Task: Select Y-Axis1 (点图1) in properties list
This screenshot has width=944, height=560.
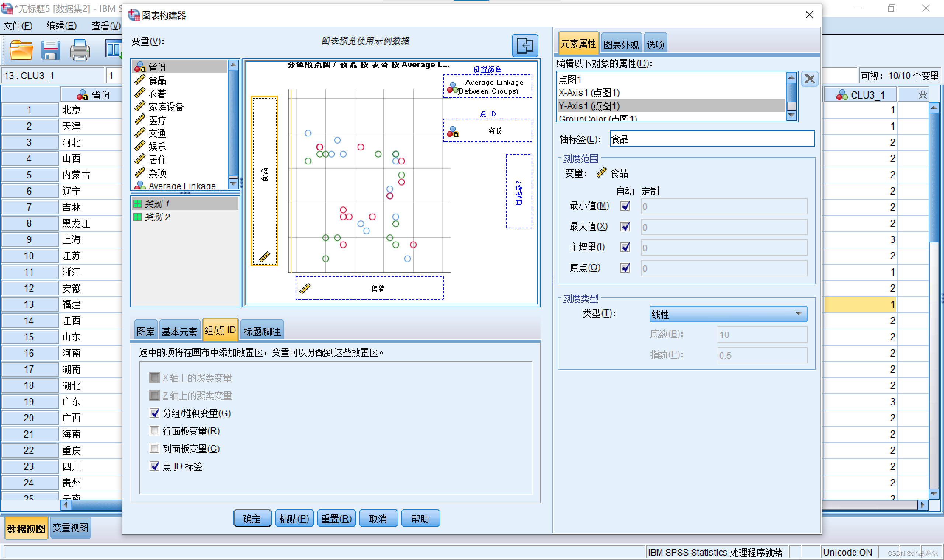Action: pyautogui.click(x=671, y=106)
